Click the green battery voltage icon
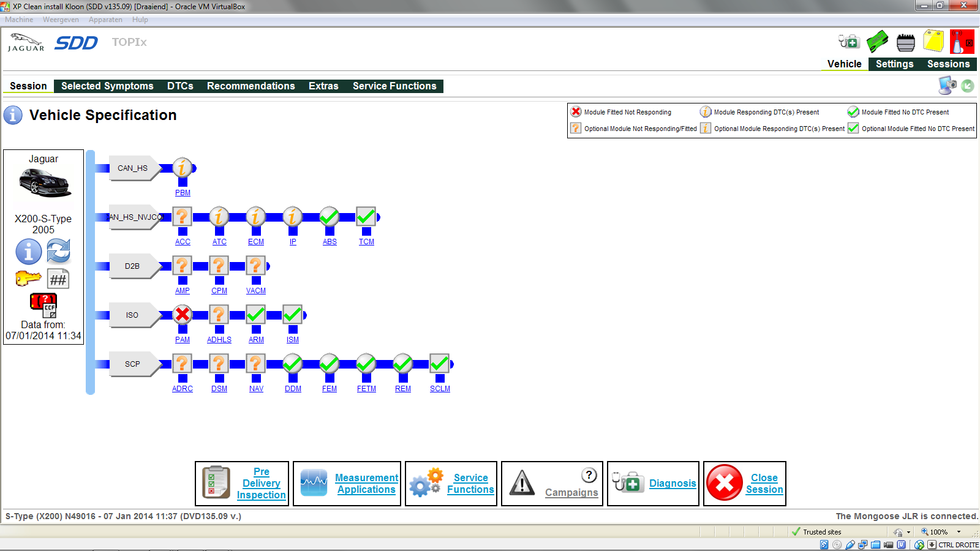 [877, 42]
